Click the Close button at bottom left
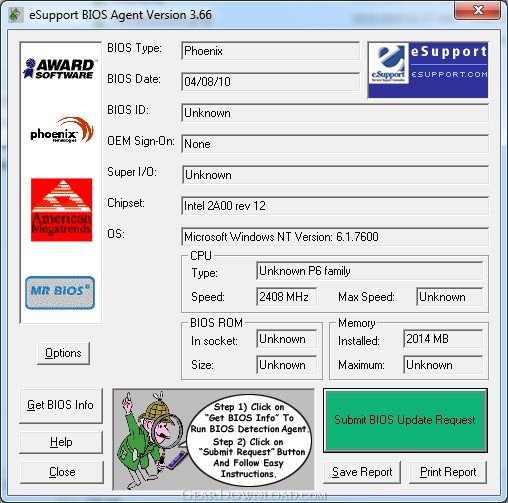508x503 pixels. point(62,472)
